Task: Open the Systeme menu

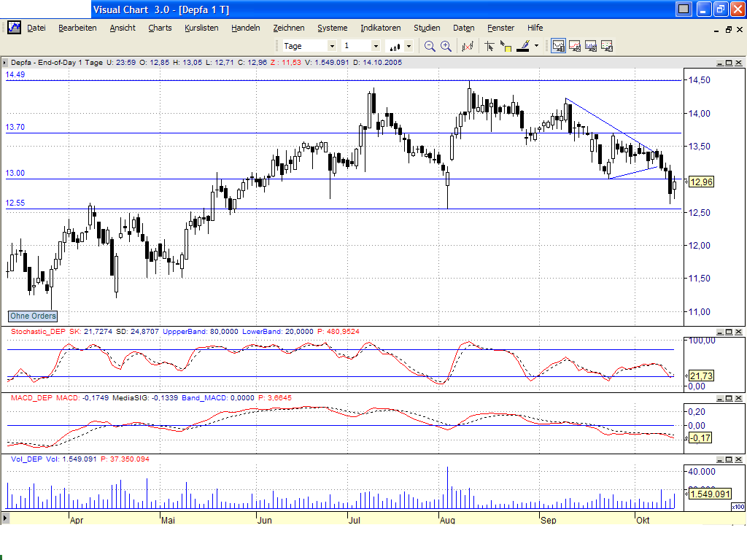Action: point(333,28)
